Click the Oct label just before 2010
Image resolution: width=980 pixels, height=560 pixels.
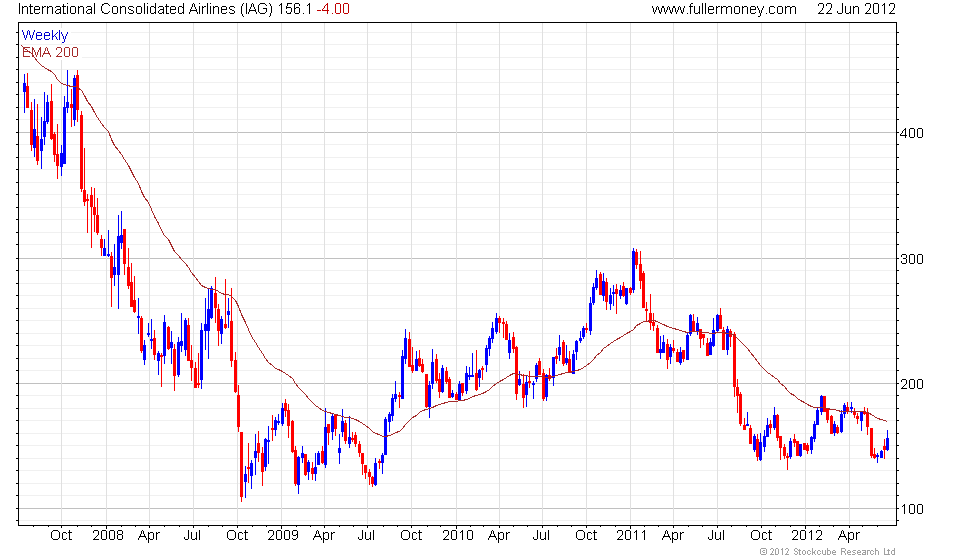tap(411, 536)
